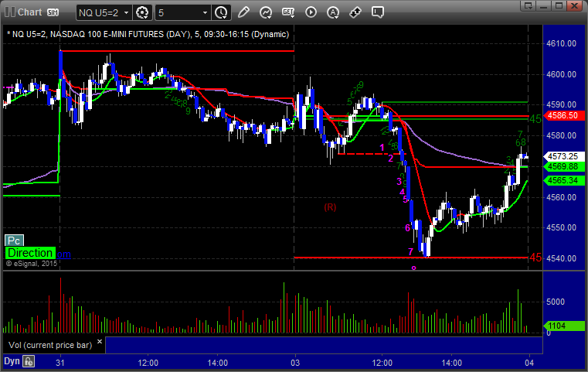The width and height of the screenshot is (588, 372).
Task: Open the studies chart icon menu
Action: [266, 12]
